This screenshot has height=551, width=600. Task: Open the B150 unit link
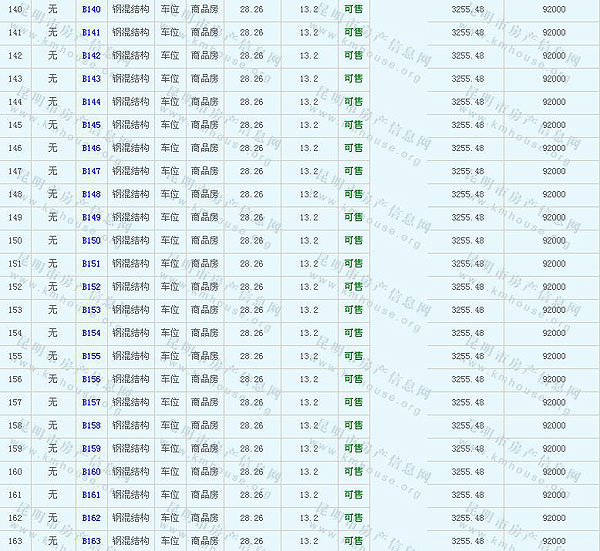pos(91,240)
